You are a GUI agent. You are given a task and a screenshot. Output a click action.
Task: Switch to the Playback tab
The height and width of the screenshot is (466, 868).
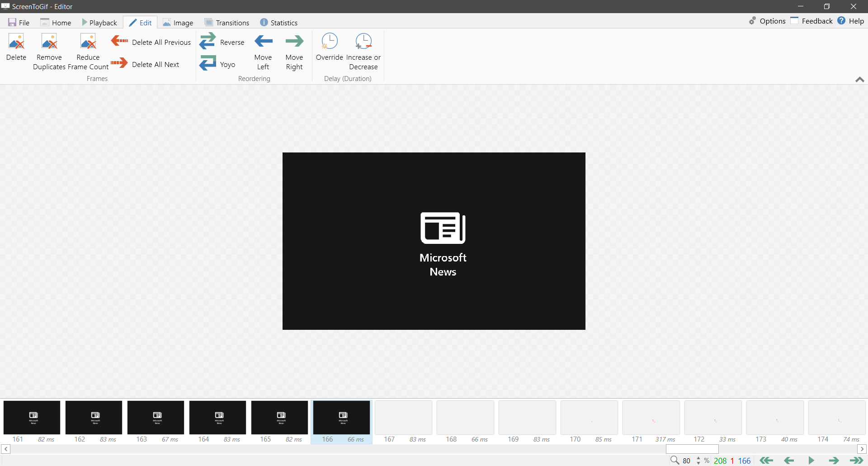(x=99, y=23)
